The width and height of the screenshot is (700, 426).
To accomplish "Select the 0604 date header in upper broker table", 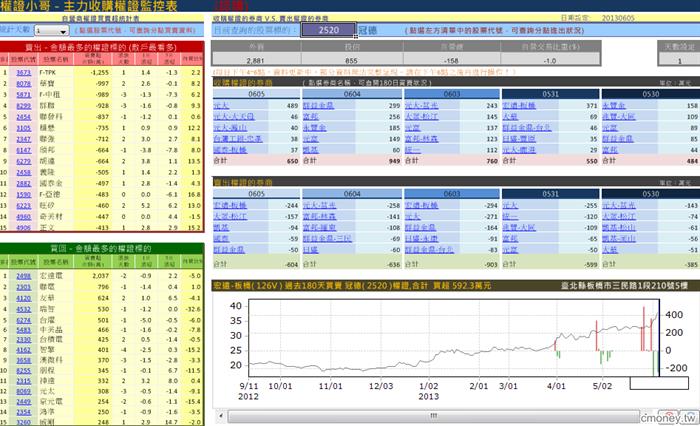I will [x=352, y=94].
